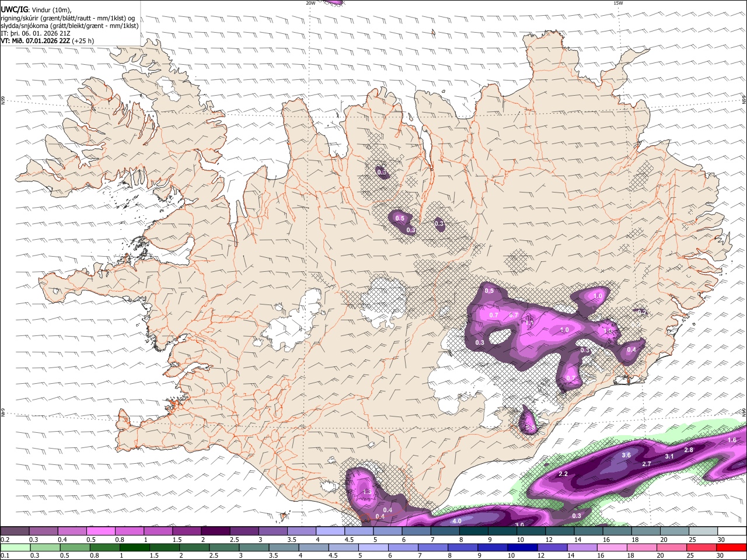Click the light lavender 4 swatch in top legend
Viewport: 747px width, 560px height.
[330, 531]
